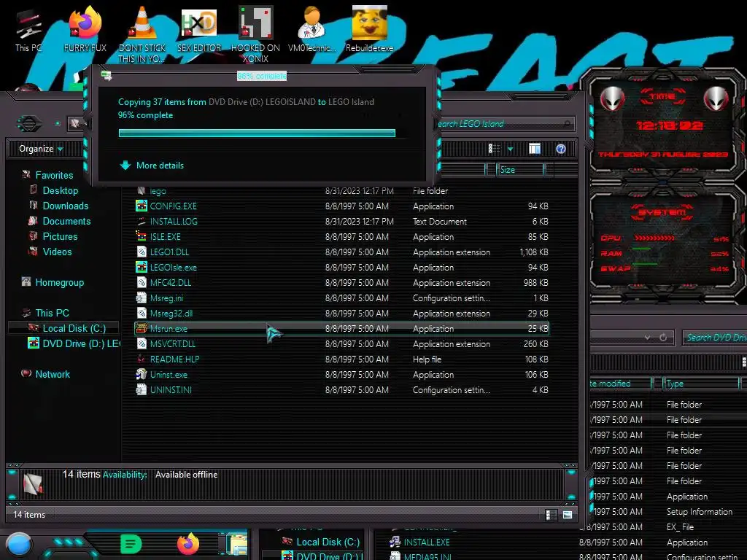Expand More details in copy dialog
Image resolution: width=747 pixels, height=560 pixels.
(x=152, y=166)
